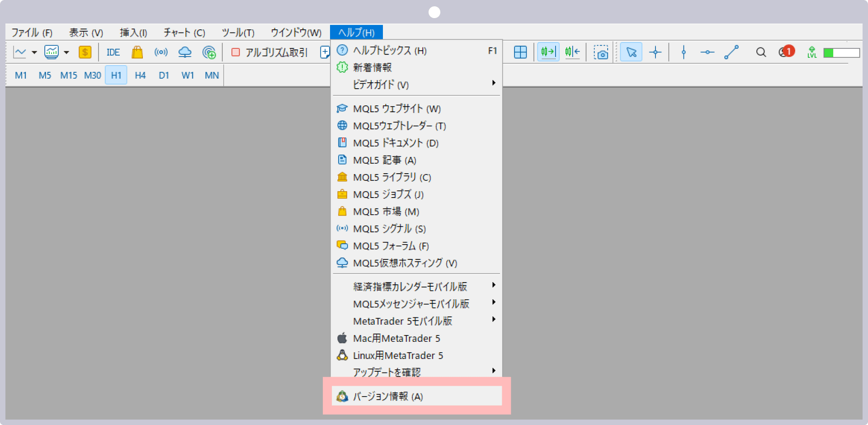This screenshot has height=425, width=868.
Task: Switch to M15 timeframe
Action: point(69,76)
